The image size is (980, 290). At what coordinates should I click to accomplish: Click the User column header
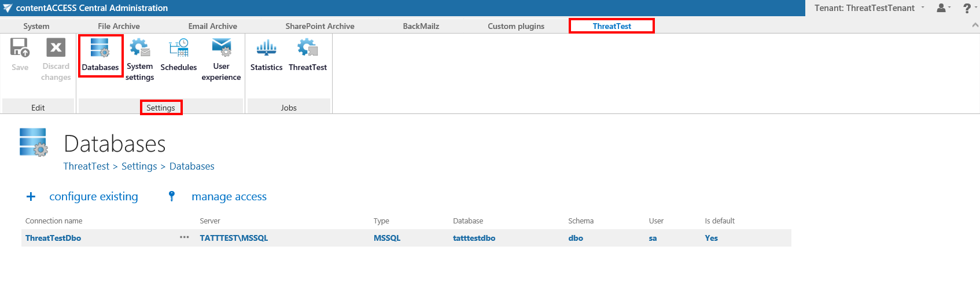click(x=656, y=221)
